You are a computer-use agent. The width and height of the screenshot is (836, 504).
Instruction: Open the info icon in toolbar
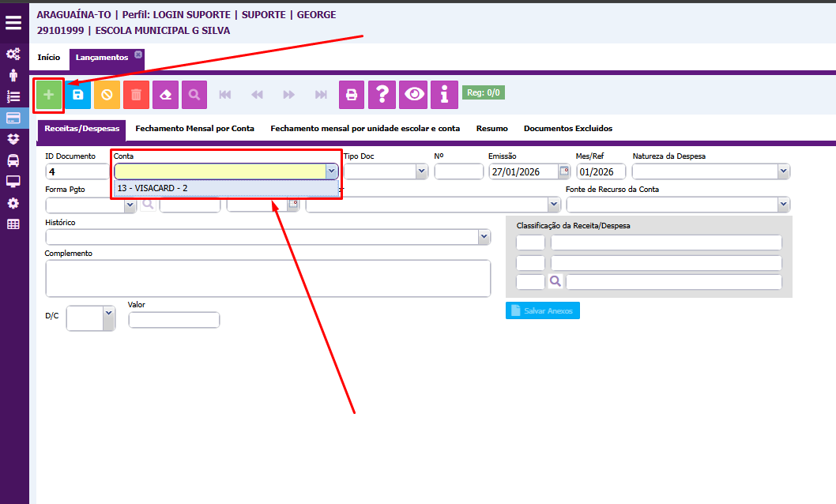click(x=444, y=95)
